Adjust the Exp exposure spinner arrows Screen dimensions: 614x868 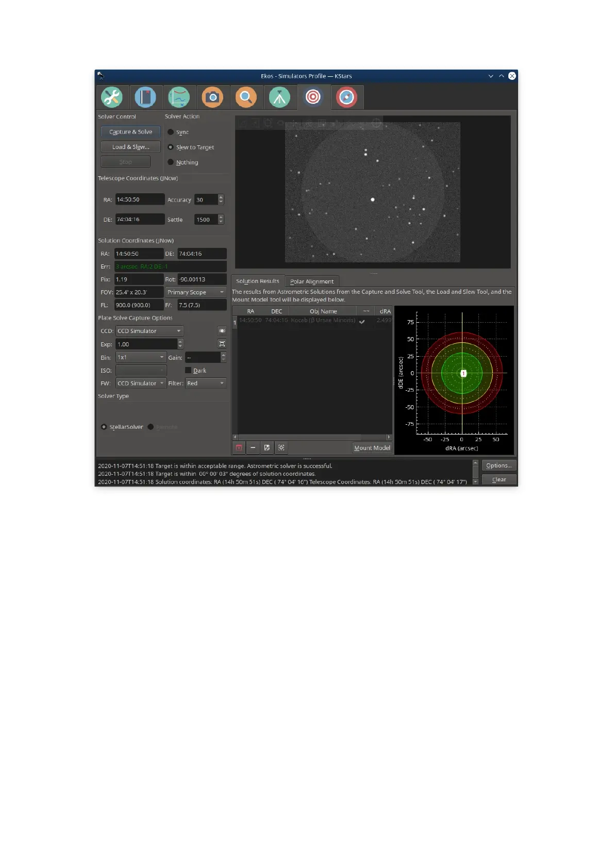pyautogui.click(x=180, y=344)
